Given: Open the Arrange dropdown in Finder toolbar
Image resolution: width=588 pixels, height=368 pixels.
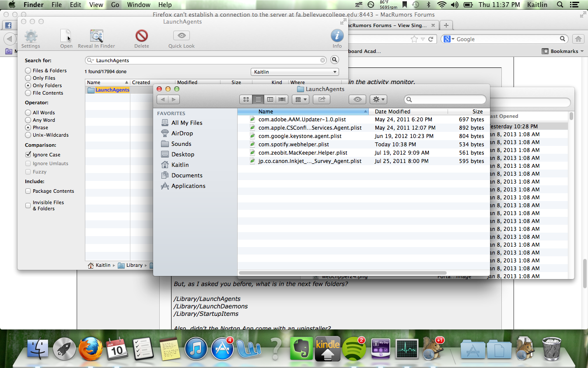Looking at the screenshot, I should [300, 99].
